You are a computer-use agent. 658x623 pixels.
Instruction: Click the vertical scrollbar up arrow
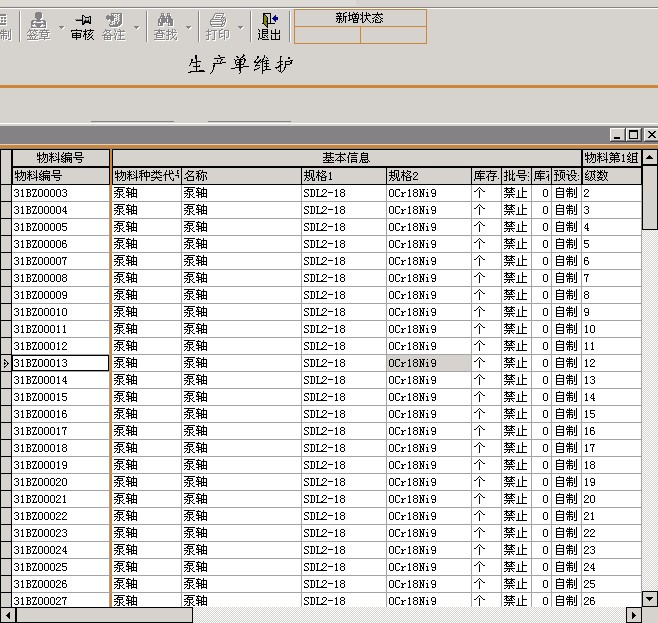(x=650, y=157)
